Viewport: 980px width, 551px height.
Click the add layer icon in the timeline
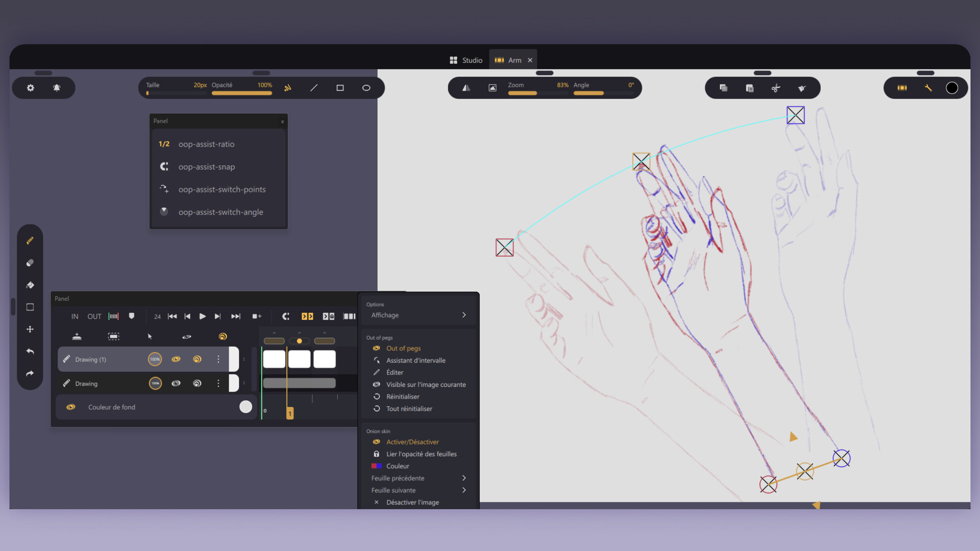click(77, 336)
